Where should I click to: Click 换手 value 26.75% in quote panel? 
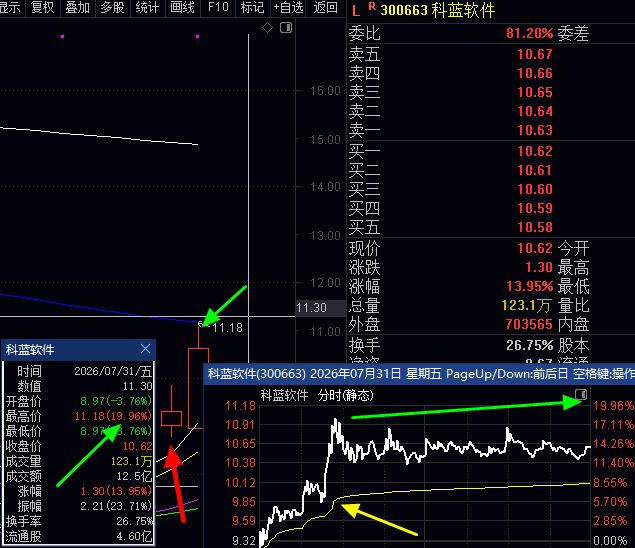529,345
